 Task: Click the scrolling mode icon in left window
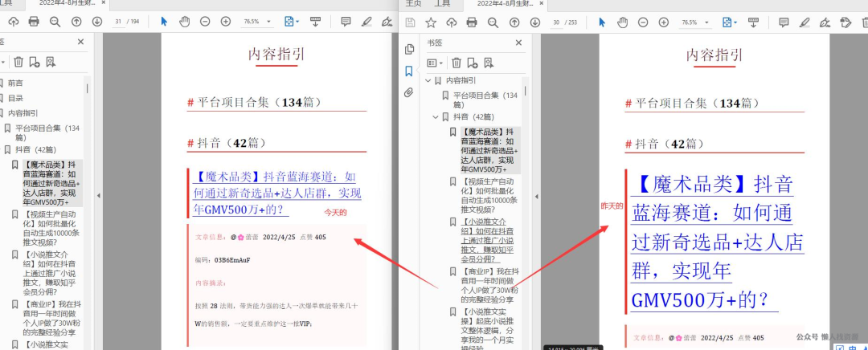pyautogui.click(x=316, y=22)
